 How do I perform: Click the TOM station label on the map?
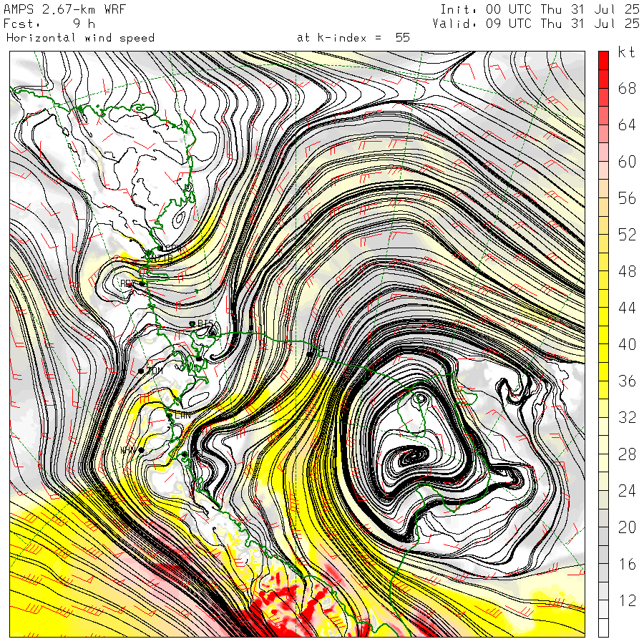point(155,371)
